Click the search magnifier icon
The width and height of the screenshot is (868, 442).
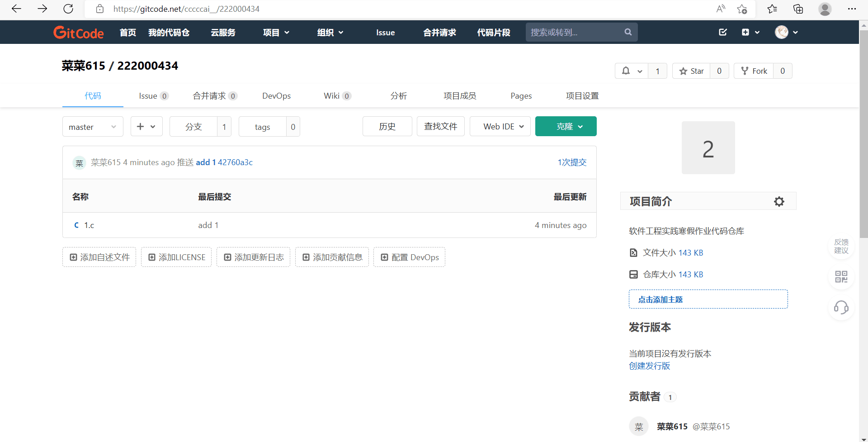[628, 32]
